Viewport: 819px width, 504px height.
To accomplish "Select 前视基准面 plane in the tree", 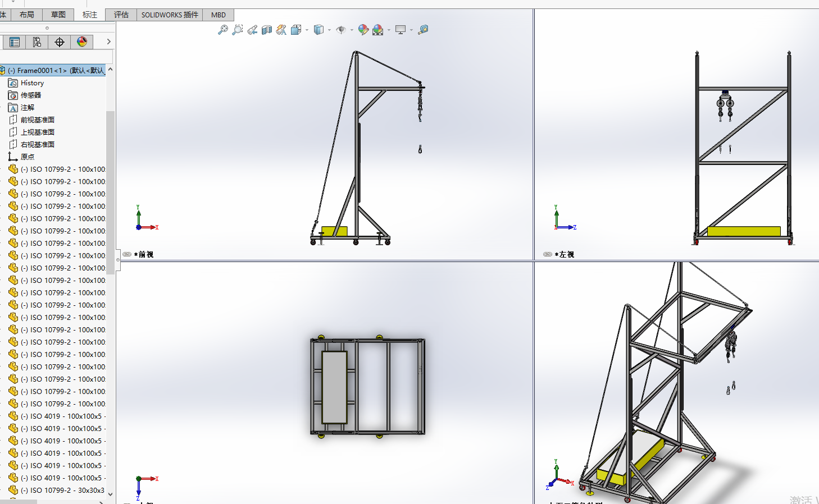I will pyautogui.click(x=37, y=120).
